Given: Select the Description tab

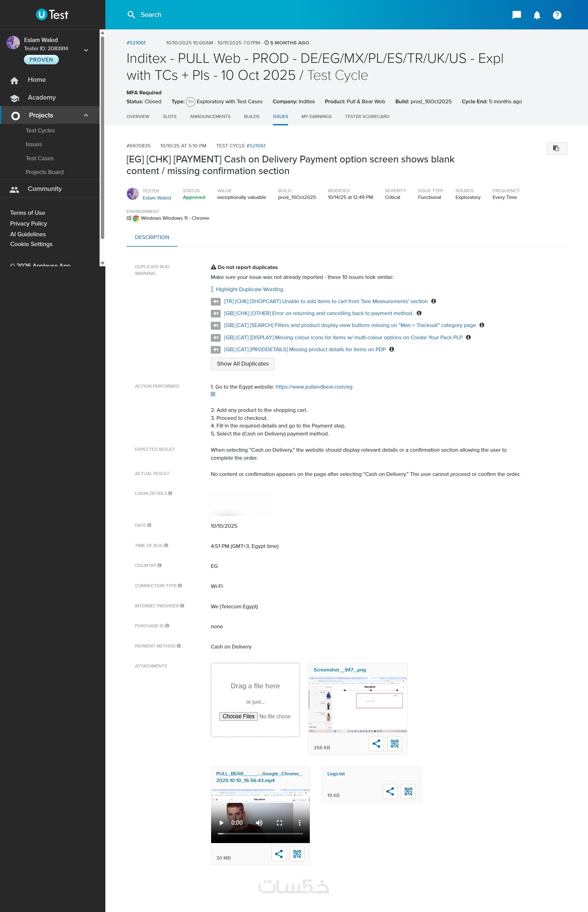Looking at the screenshot, I should (152, 237).
